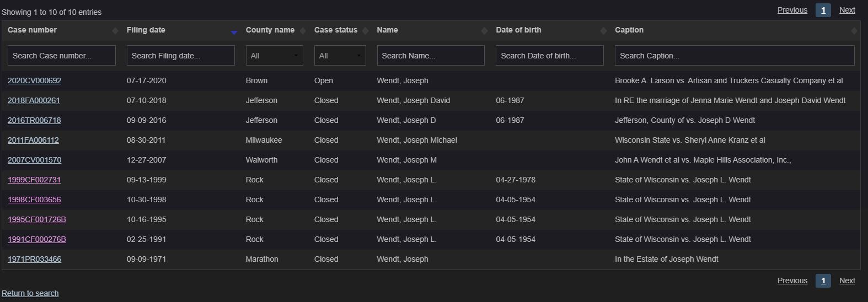
Task: Click the Wendt, Joseph Michael name cell
Action: click(417, 140)
